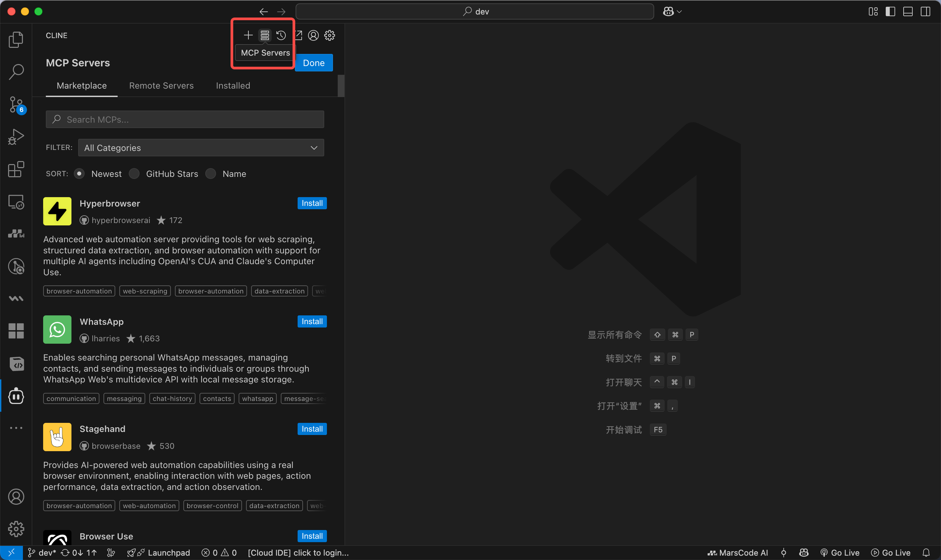Viewport: 941px width, 560px height.
Task: Toggle primary side bar layout icon
Action: [890, 12]
